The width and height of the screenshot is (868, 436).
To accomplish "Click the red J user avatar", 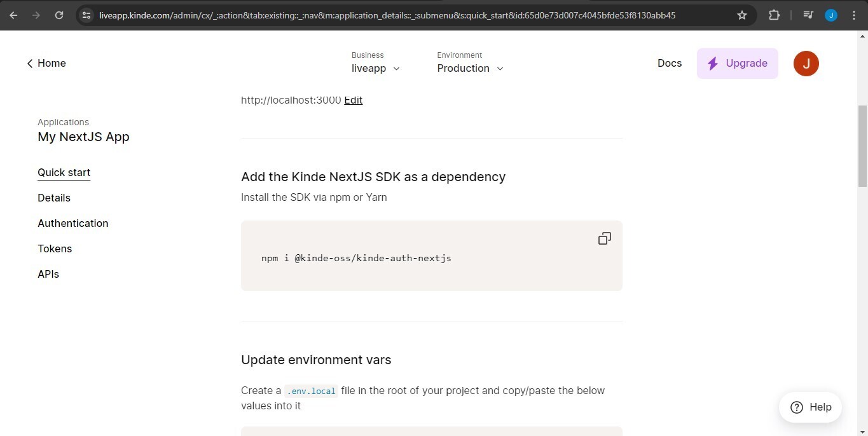I will [x=806, y=64].
